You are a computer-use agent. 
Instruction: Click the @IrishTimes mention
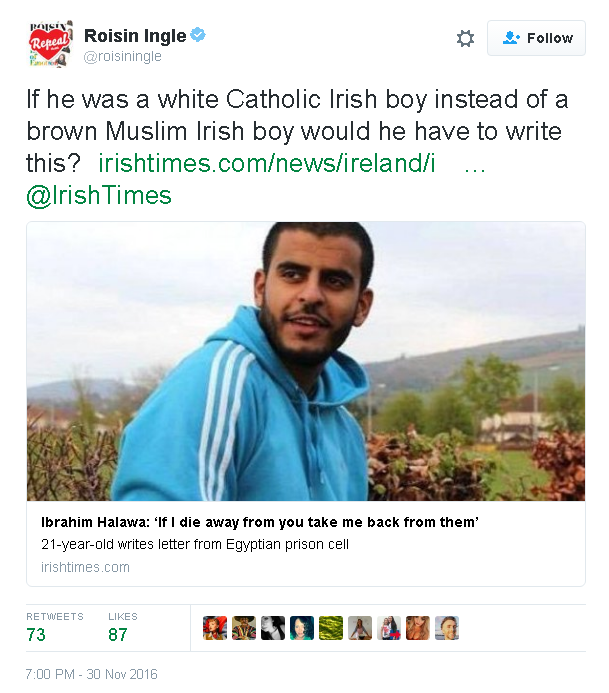(99, 195)
